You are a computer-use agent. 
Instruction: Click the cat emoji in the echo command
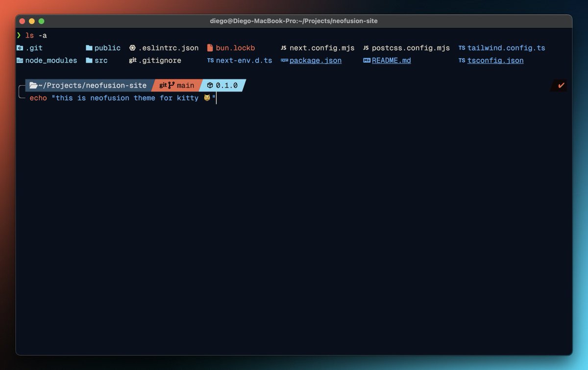click(x=208, y=98)
